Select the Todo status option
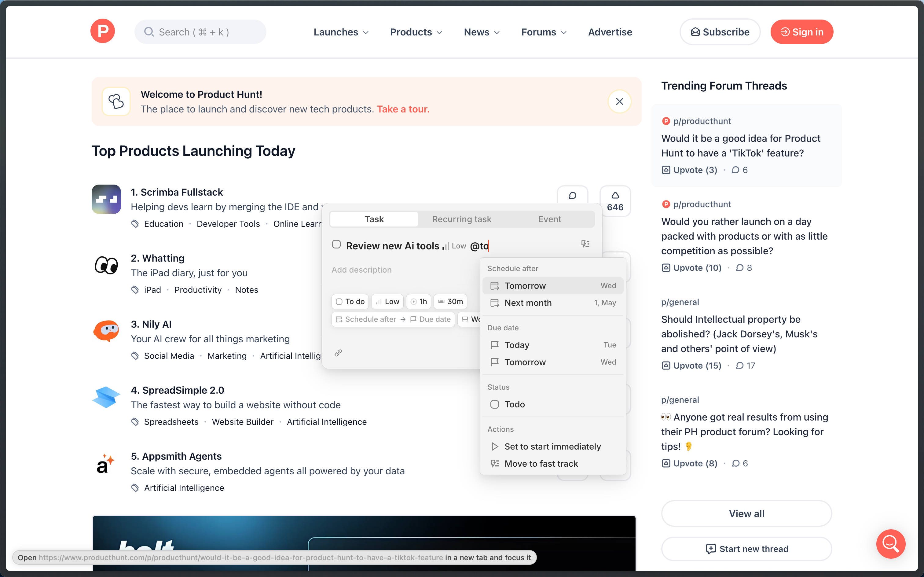Screen dimensions: 924x577 pos(552,405)
